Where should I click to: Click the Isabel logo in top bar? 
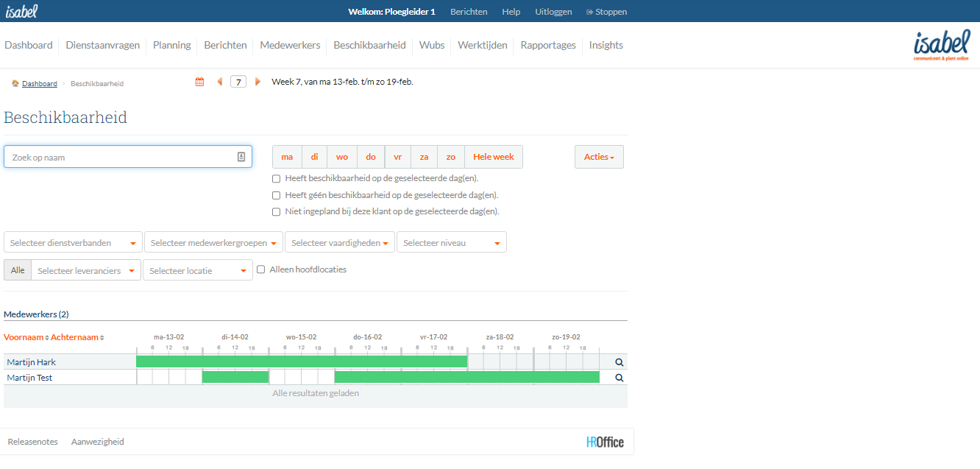tap(21, 11)
